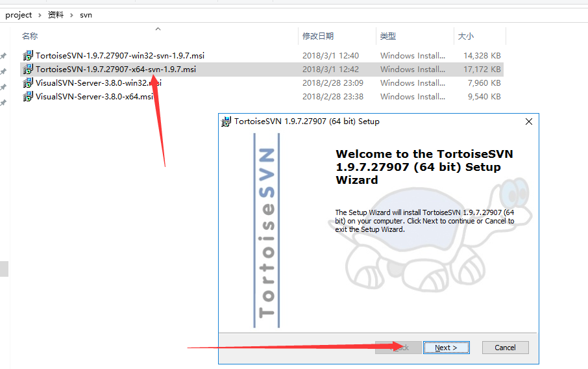Sort files by 大小 column header
588x369 pixels.
click(466, 36)
